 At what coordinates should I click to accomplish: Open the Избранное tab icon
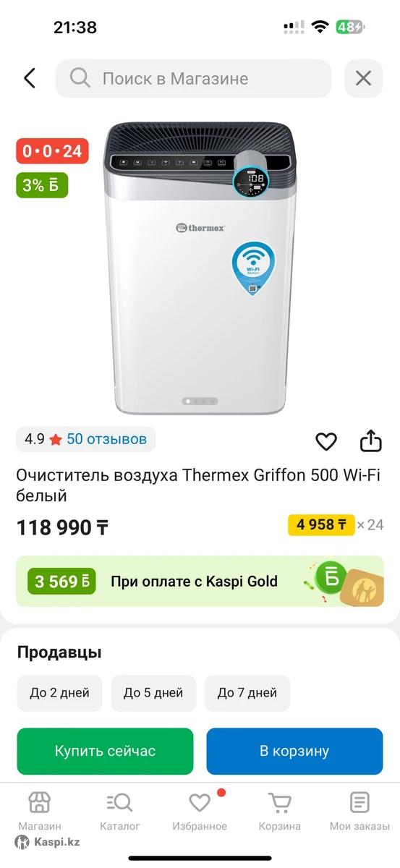click(x=200, y=802)
